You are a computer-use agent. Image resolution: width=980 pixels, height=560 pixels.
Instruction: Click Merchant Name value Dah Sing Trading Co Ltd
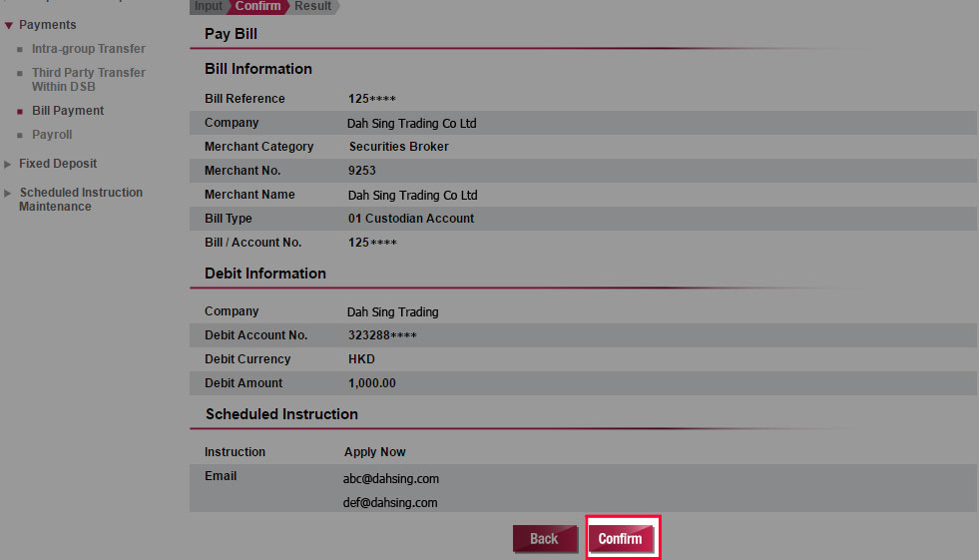[x=412, y=195]
